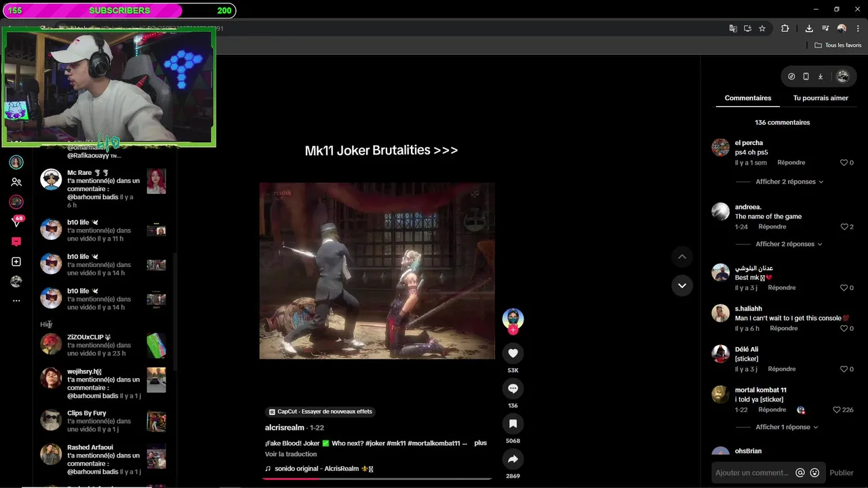
Task: Open the 'sonido original - AlcrisRealm' sound
Action: coord(319,468)
